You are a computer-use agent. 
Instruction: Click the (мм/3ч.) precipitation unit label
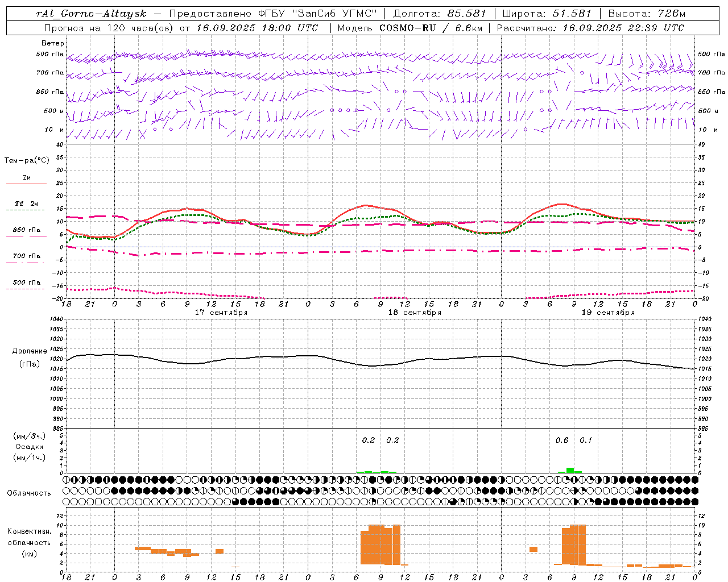click(30, 436)
